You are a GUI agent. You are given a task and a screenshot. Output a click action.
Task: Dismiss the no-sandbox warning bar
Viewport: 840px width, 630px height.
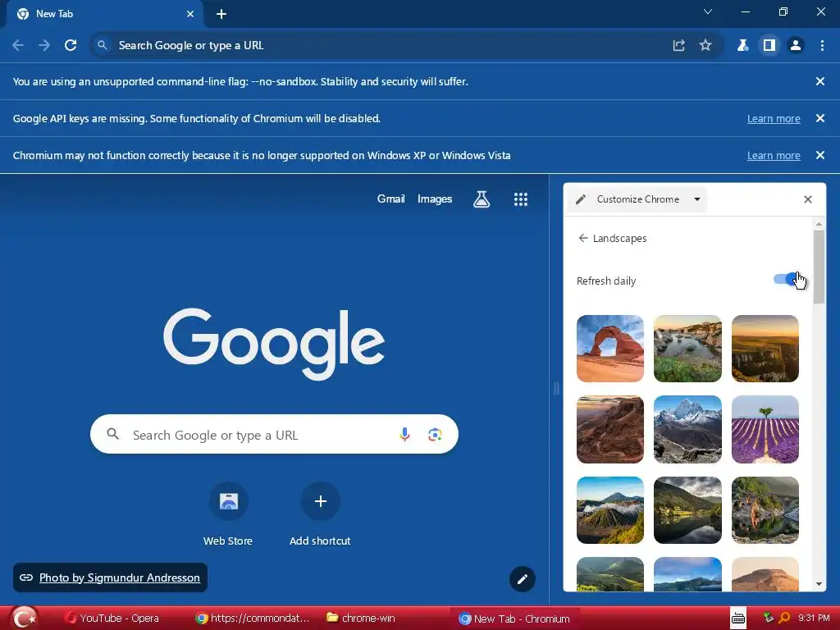coord(820,81)
